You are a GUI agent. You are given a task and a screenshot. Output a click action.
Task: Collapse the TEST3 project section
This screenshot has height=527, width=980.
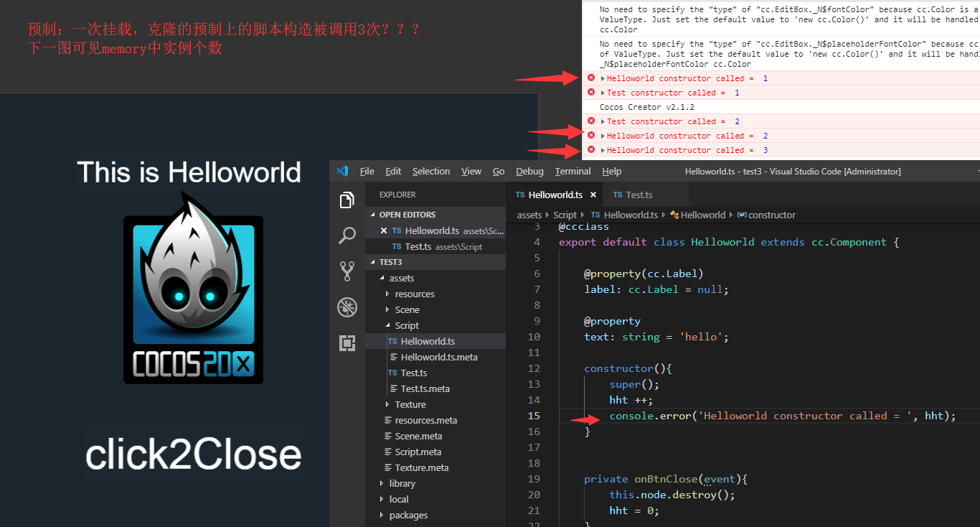tap(373, 262)
